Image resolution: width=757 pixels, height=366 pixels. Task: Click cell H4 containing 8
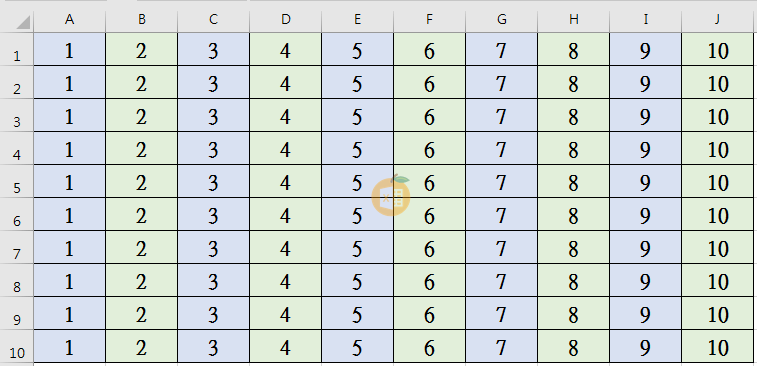click(574, 148)
